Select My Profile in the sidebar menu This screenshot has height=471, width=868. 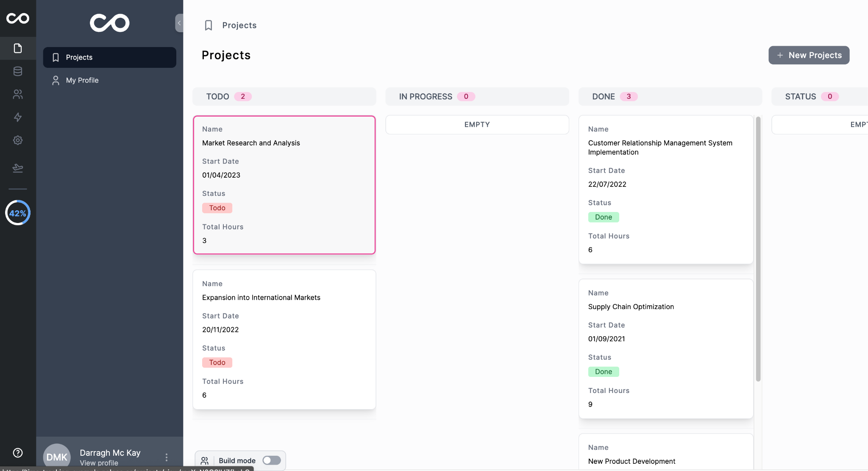pos(82,80)
